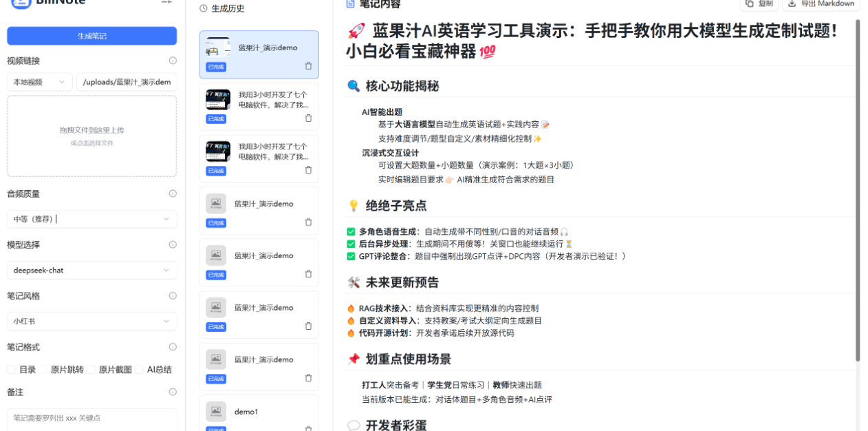The height and width of the screenshot is (431, 868).
Task: Click the 导出 Markdown button
Action: 821,4
